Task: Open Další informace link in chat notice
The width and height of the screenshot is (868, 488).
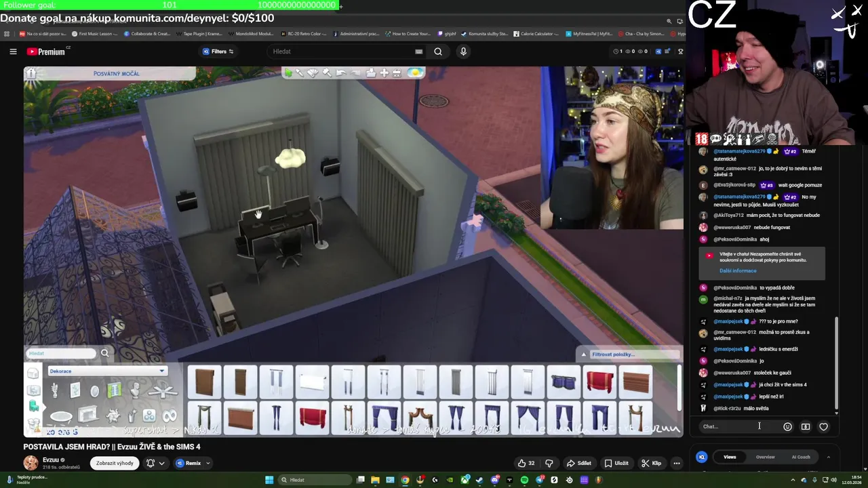Action: tap(738, 270)
